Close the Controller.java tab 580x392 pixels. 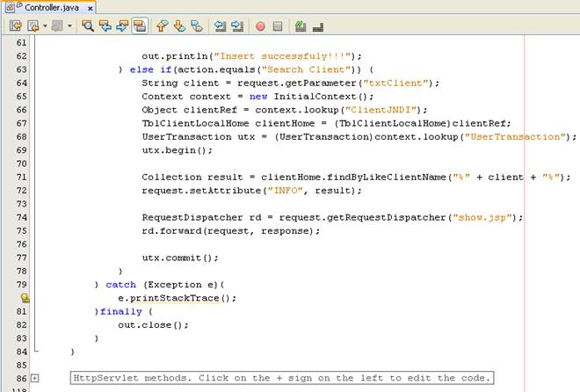pos(90,8)
